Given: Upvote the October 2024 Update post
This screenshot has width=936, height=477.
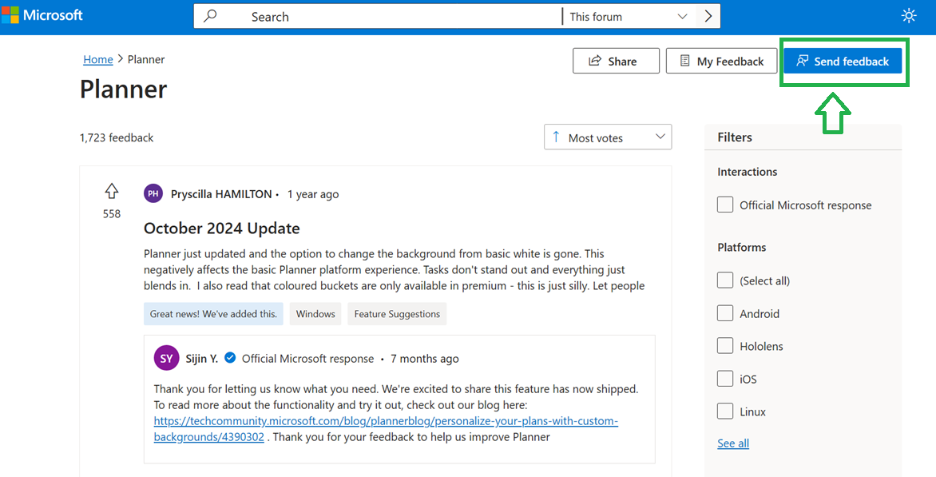Looking at the screenshot, I should (112, 191).
